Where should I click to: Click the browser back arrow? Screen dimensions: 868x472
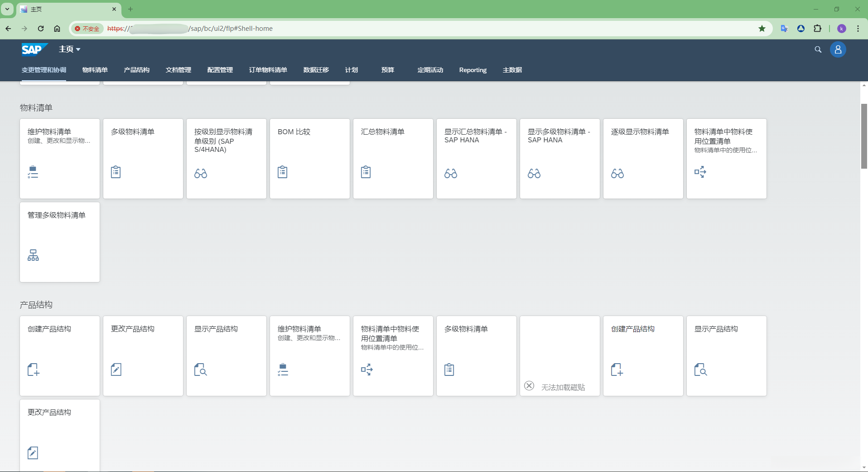(x=8, y=29)
